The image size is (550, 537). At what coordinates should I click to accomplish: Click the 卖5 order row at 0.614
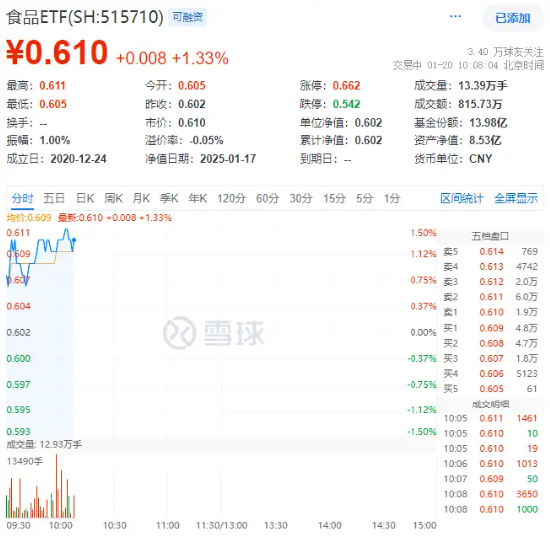[490, 251]
